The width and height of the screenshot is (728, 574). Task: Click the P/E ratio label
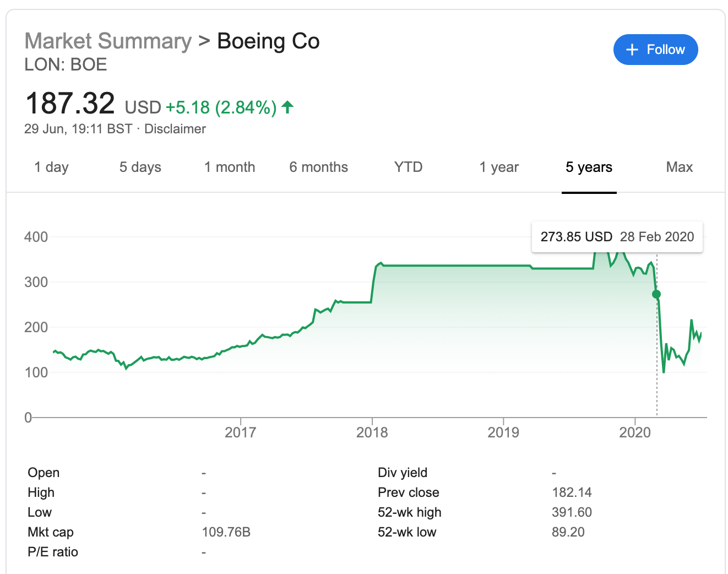pos(53,552)
